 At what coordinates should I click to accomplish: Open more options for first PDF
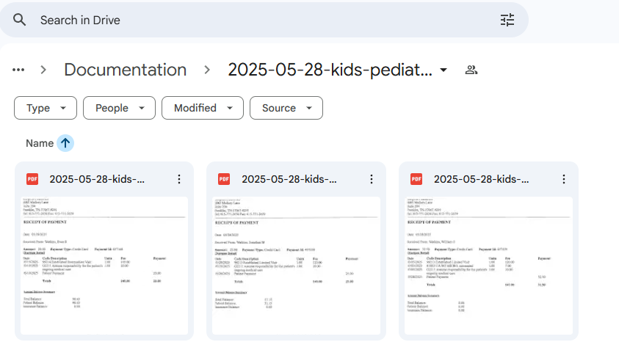coord(178,179)
